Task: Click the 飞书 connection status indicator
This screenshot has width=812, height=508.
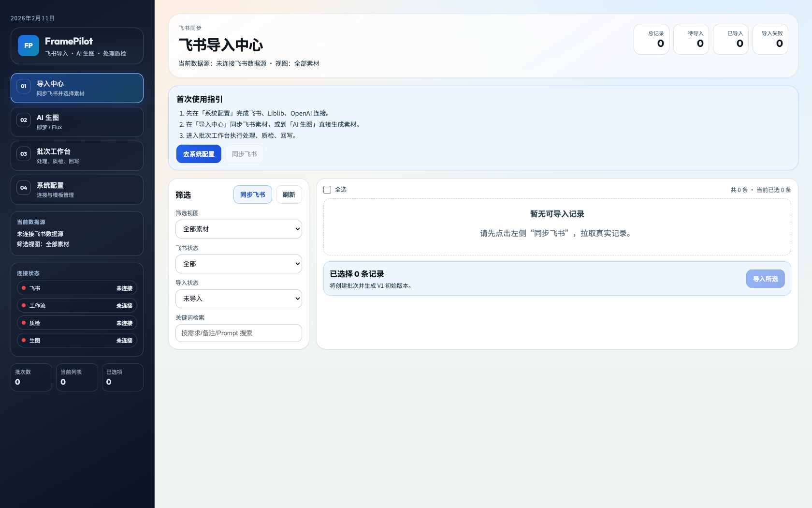Action: tap(76, 288)
